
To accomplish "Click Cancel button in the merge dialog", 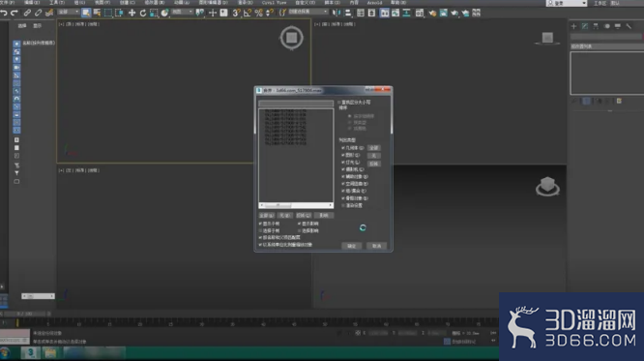I will point(376,246).
